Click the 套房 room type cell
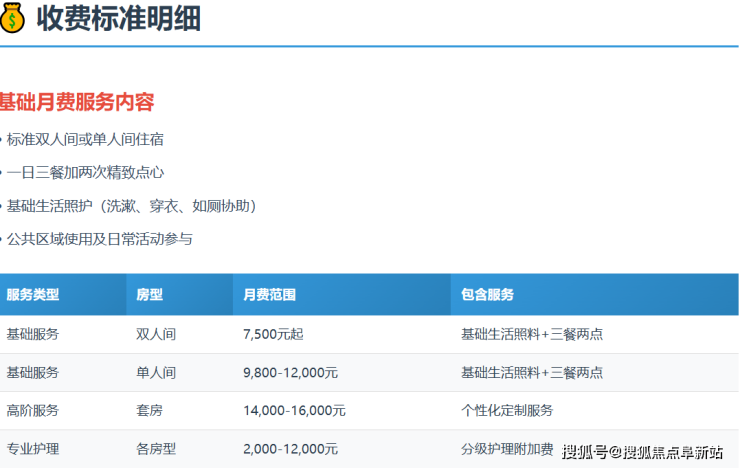The width and height of the screenshot is (740, 468). (149, 410)
